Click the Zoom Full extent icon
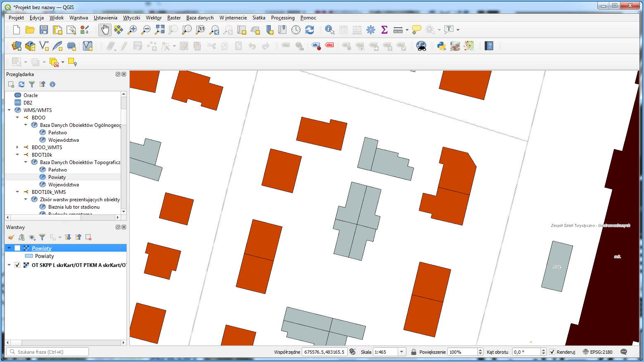The width and height of the screenshot is (644, 362). pos(160,30)
